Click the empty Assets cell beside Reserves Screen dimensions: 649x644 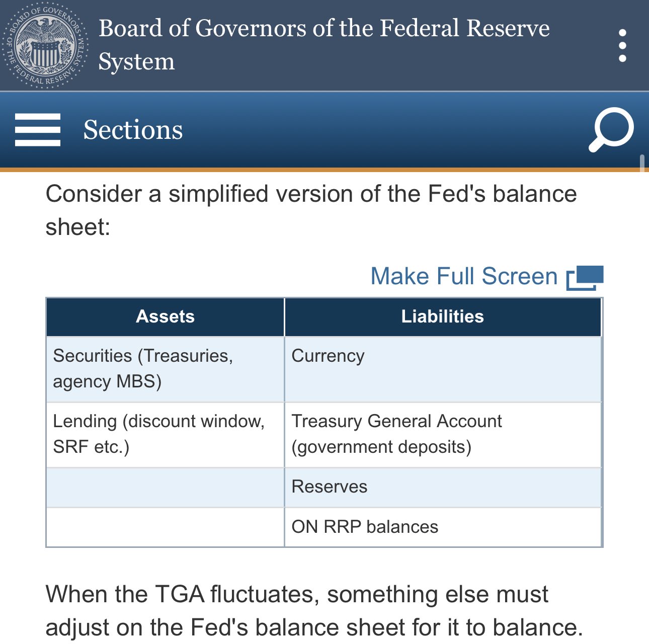tap(165, 487)
